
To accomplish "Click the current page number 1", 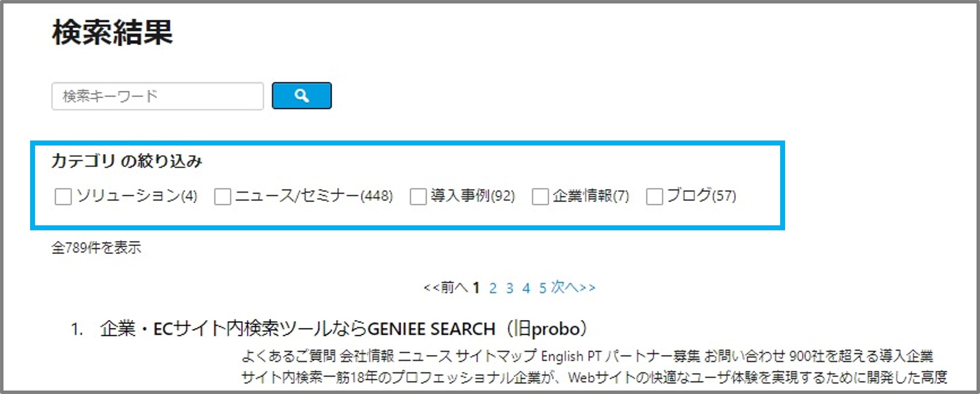I will pyautogui.click(x=476, y=288).
